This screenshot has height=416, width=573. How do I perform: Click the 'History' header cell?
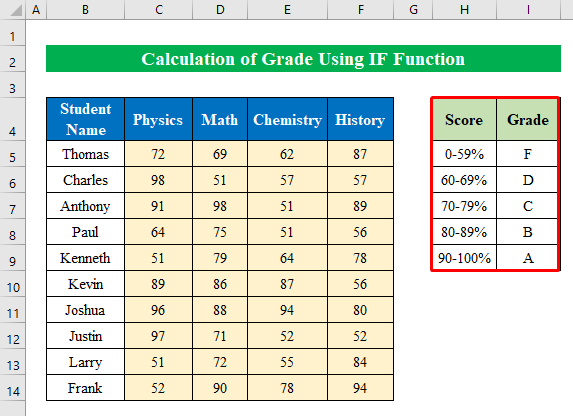click(361, 119)
